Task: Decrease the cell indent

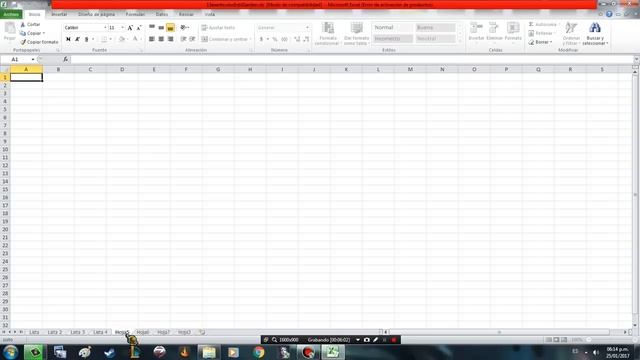Action: click(184, 39)
